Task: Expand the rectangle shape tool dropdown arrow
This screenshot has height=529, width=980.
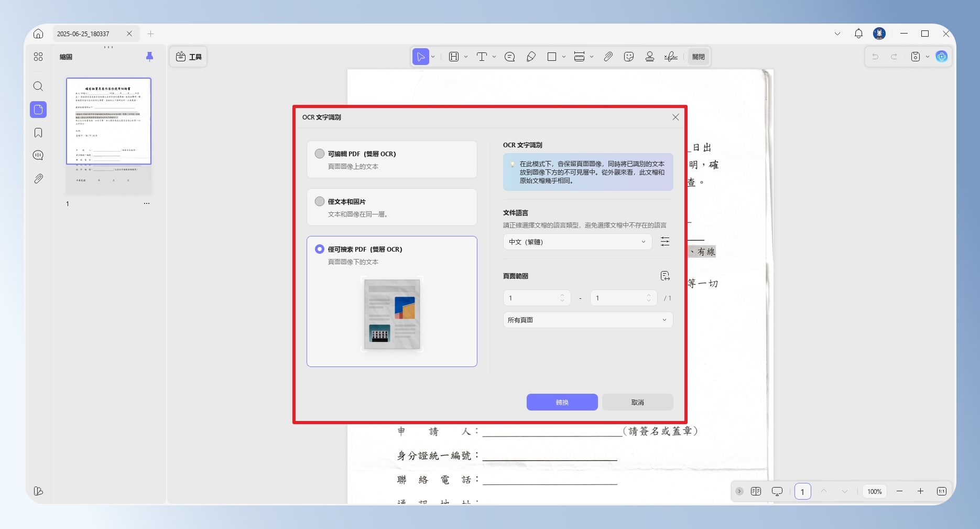Action: pos(564,57)
